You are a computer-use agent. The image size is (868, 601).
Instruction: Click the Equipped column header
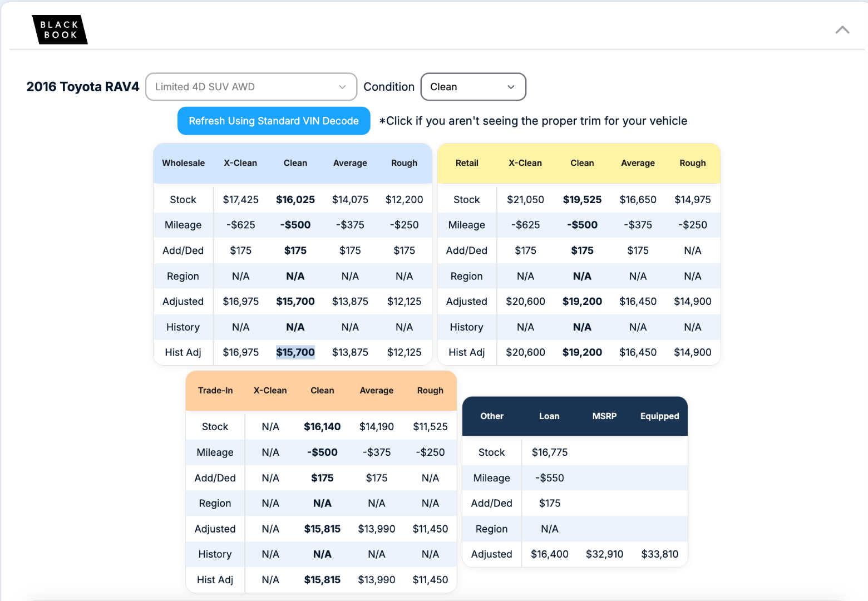click(x=660, y=416)
